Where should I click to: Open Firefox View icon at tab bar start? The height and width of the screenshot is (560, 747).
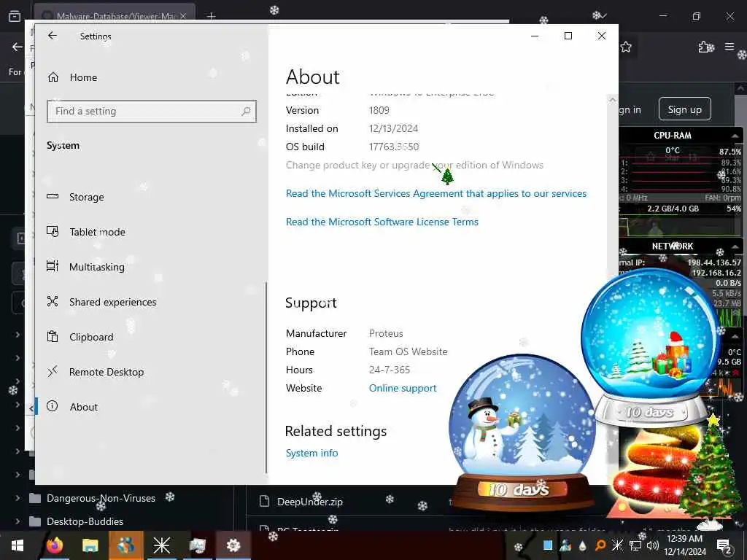[x=15, y=16]
